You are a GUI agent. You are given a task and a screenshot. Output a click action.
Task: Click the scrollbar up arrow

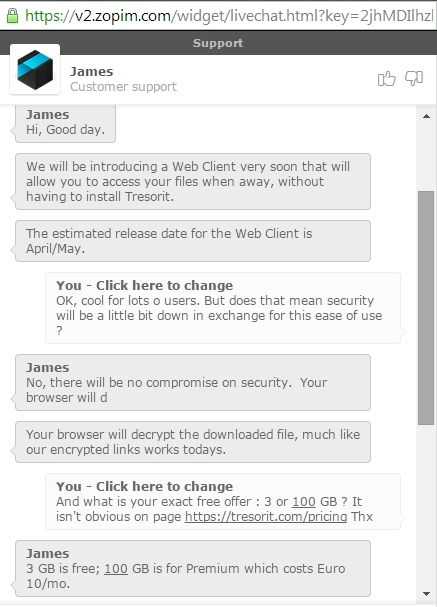click(427, 116)
